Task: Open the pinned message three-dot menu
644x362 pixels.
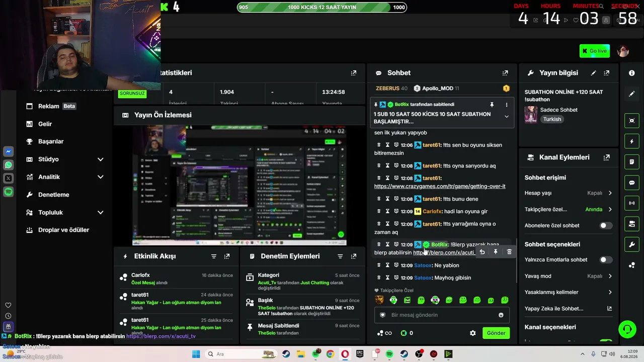Action: click(x=507, y=105)
